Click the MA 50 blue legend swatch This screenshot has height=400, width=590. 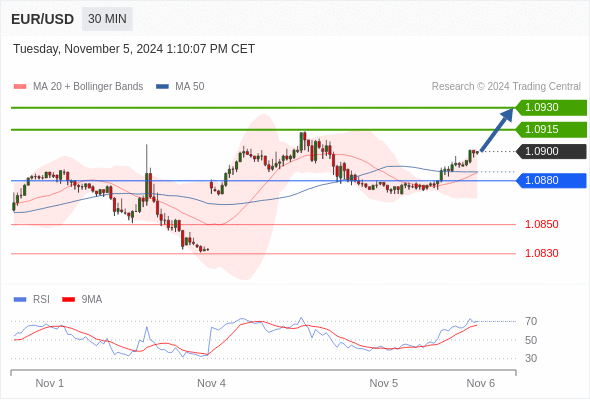click(162, 87)
